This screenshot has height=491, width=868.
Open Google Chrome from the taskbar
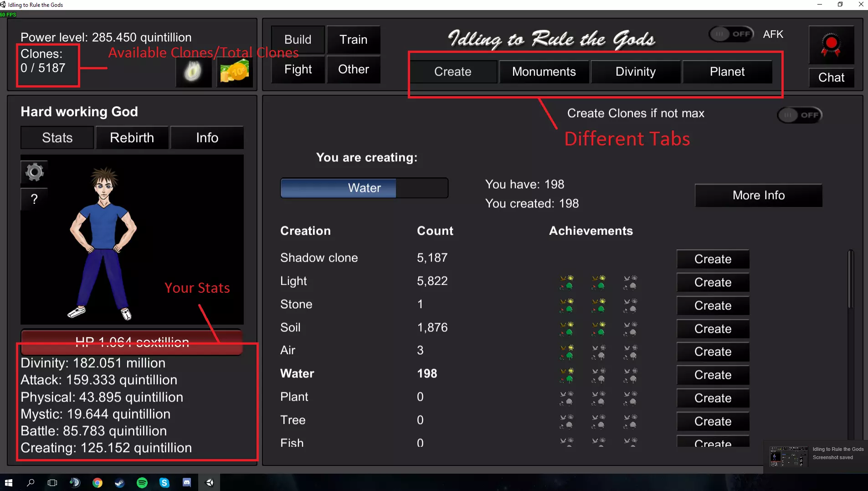click(98, 483)
